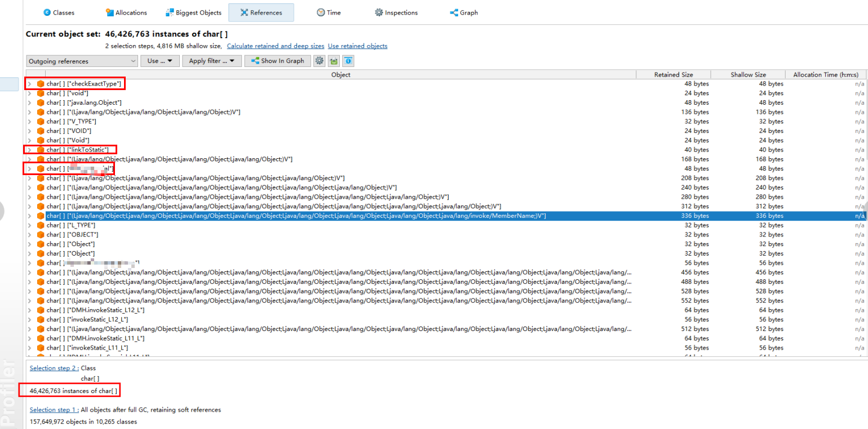Click the Show In Graph button
Image resolution: width=868 pixels, height=429 pixels.
coord(277,61)
